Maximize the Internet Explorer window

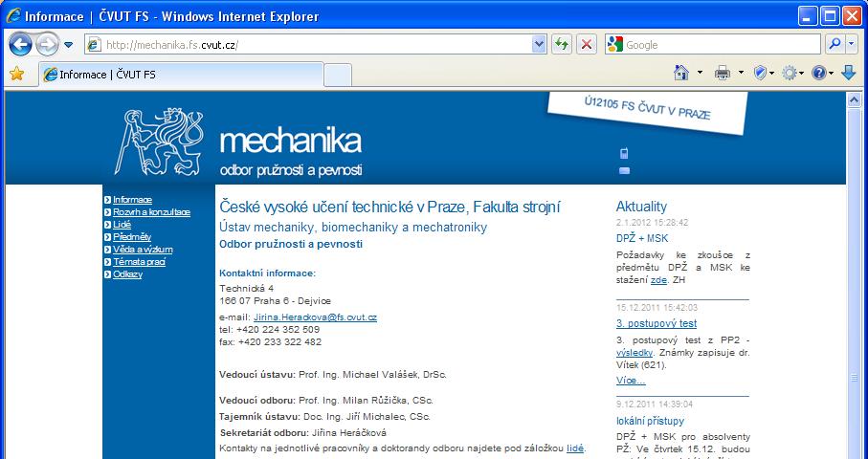(830, 16)
